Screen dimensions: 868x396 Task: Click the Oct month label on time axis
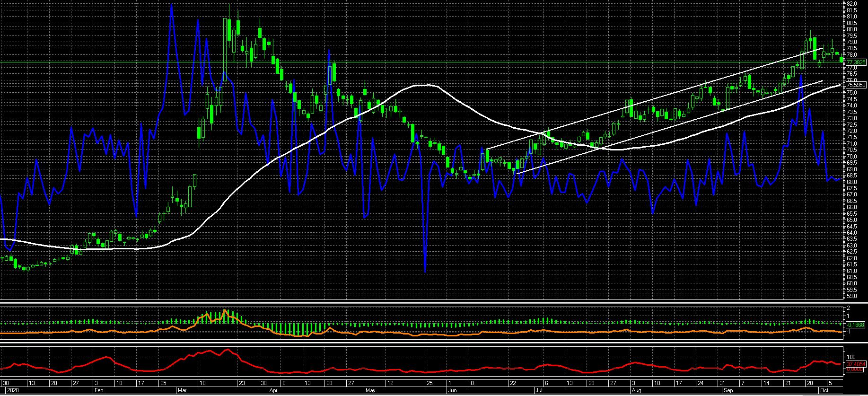[x=824, y=391]
